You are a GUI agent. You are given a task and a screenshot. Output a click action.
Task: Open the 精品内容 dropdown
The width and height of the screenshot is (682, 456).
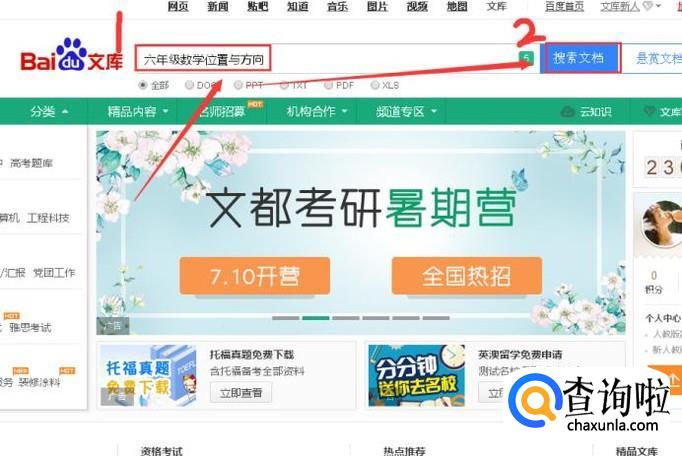[137, 111]
